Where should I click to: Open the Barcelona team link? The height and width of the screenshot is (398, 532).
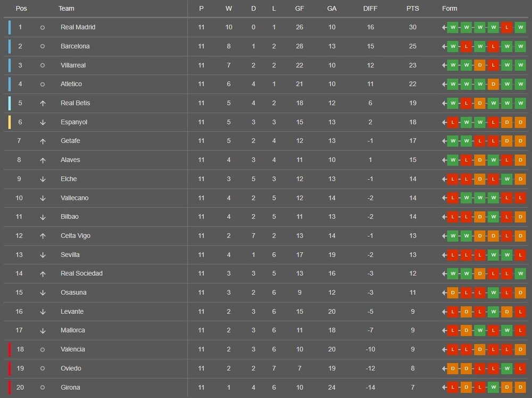tap(75, 46)
